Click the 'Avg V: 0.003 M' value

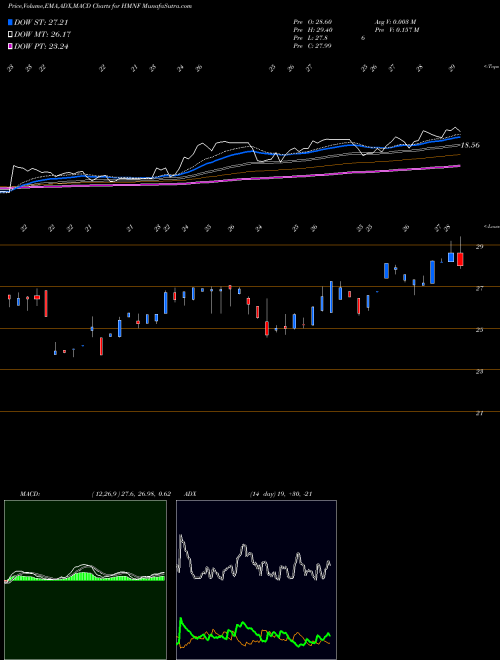click(x=395, y=22)
